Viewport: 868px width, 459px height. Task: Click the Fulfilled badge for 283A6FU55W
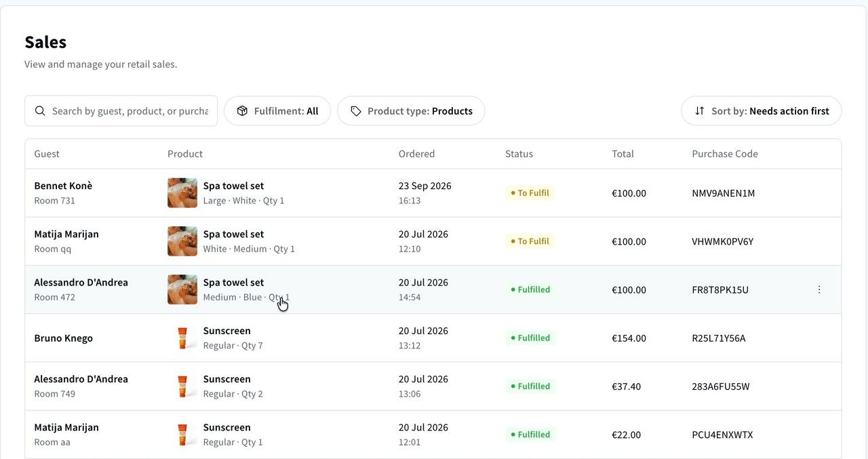[x=531, y=386]
